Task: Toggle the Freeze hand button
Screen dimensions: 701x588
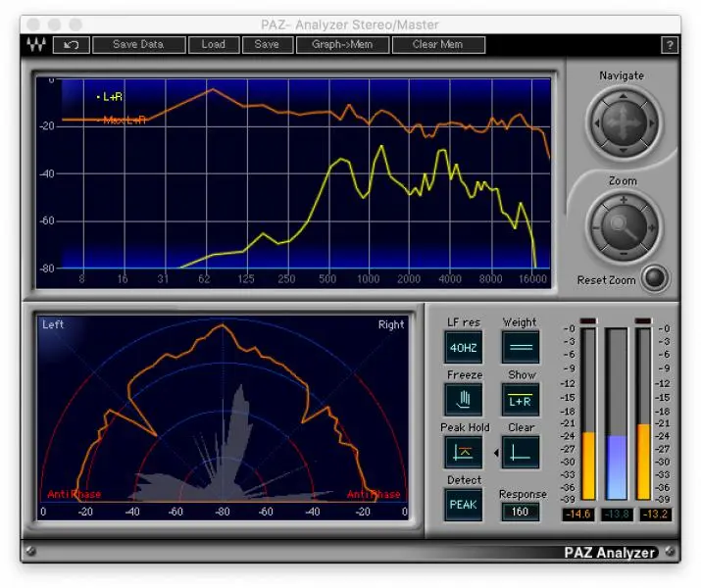Action: point(464,399)
